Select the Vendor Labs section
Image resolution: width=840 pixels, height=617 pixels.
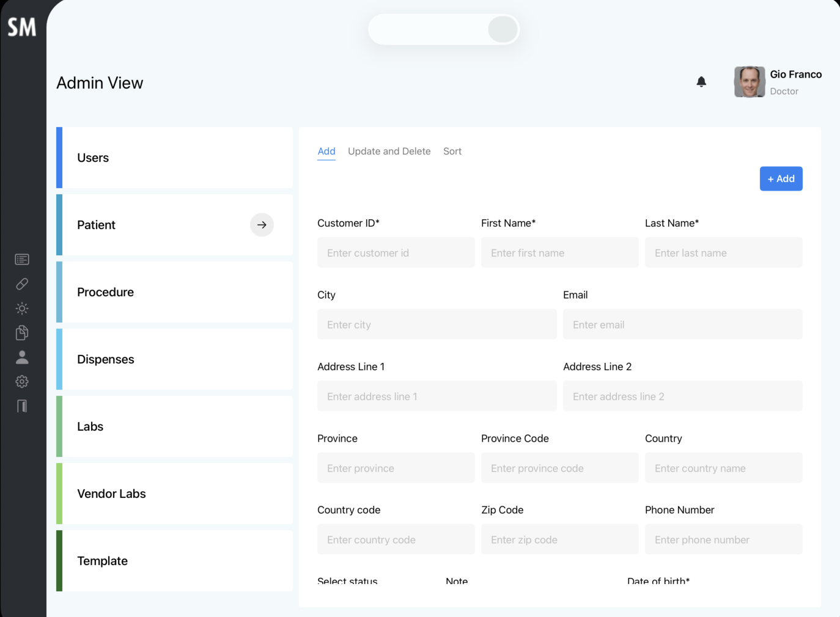pyautogui.click(x=174, y=494)
